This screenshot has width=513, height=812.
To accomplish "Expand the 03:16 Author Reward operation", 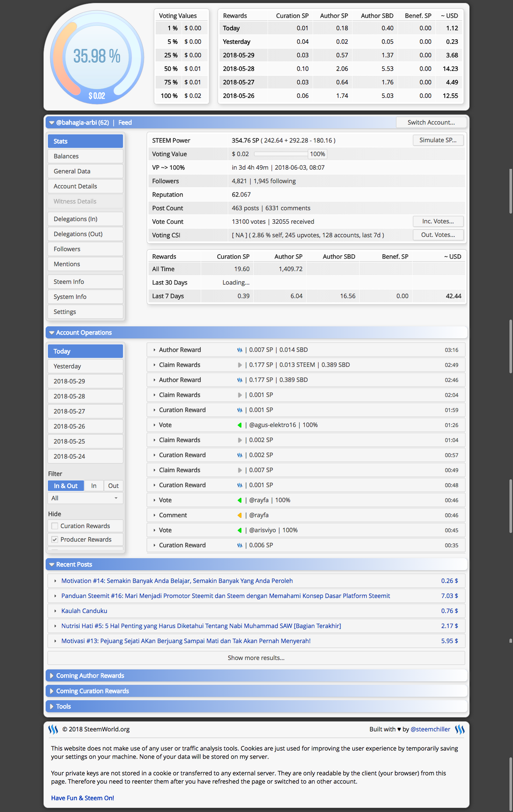I will tap(154, 350).
